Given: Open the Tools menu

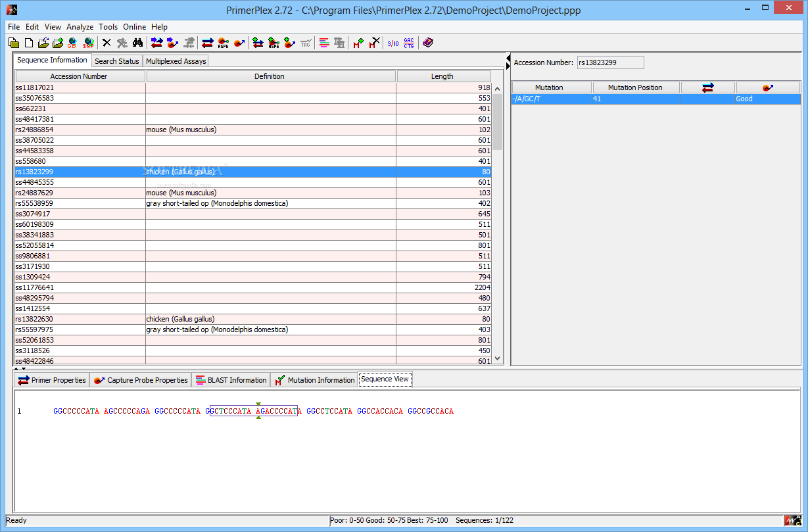Looking at the screenshot, I should tap(108, 27).
